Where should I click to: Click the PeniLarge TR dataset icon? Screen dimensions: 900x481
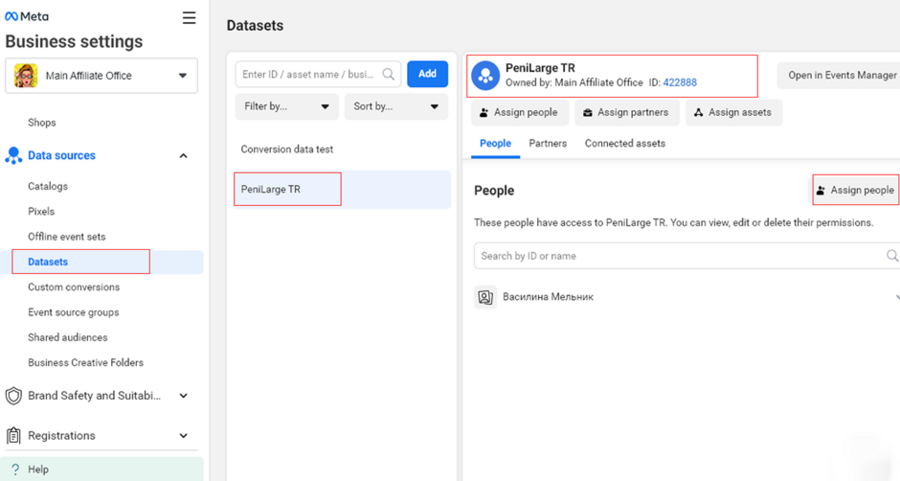tap(486, 75)
